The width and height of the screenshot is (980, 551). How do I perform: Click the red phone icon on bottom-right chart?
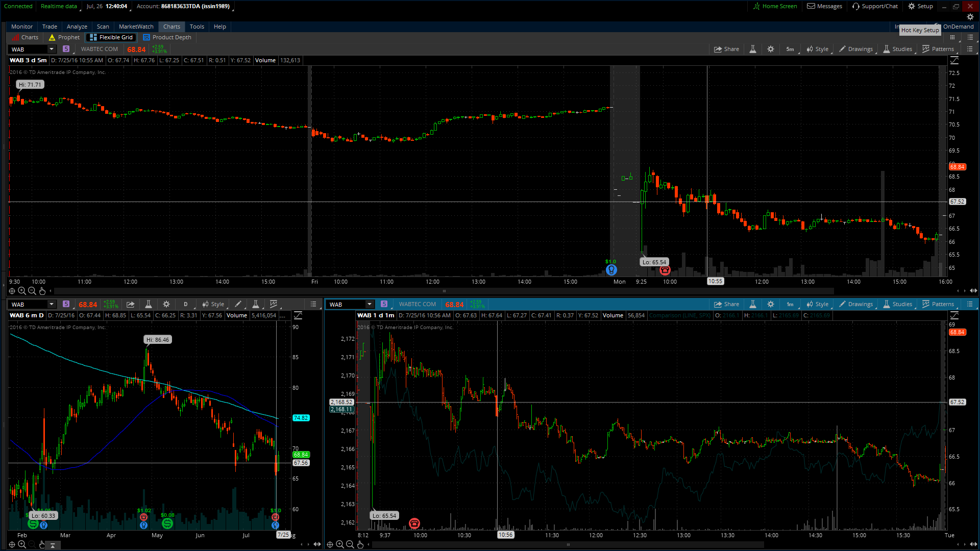click(x=414, y=523)
